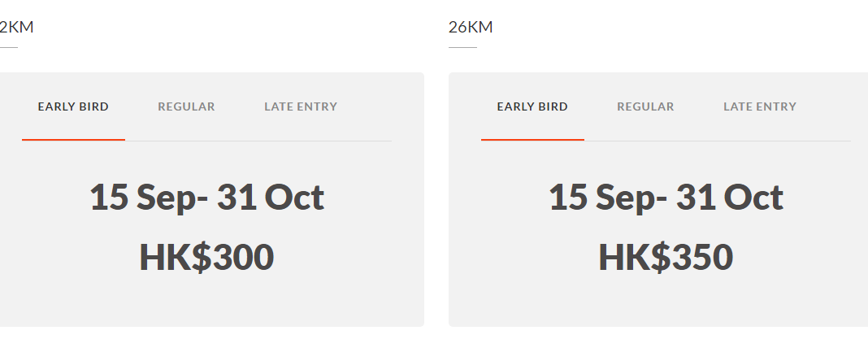Click red underline beneath 26KM Early Bird tab
Image resolution: width=868 pixels, height=339 pixels.
(x=532, y=140)
